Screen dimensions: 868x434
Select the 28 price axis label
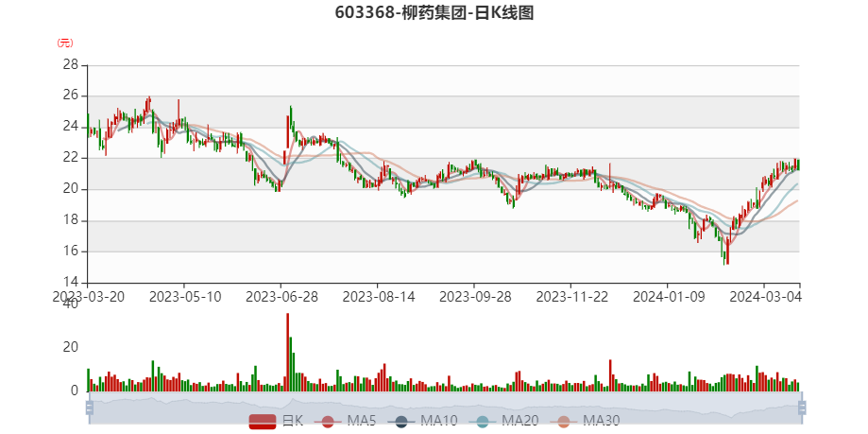pyautogui.click(x=72, y=65)
